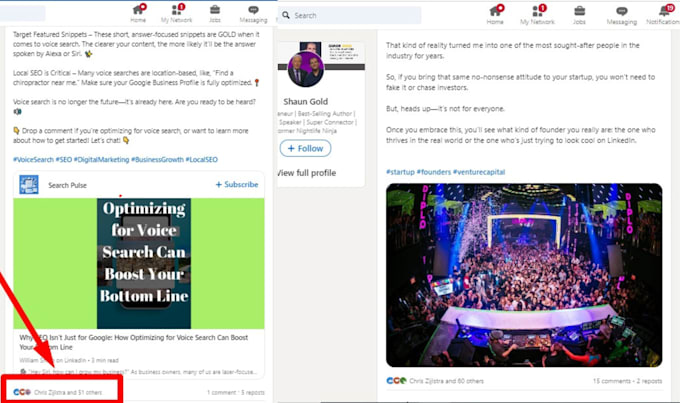Open Notifications in the right window navbar

point(664,15)
